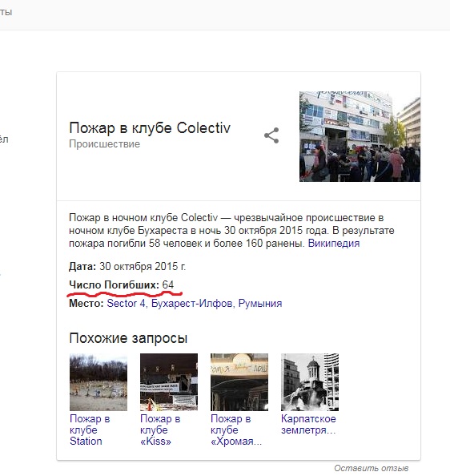Open the Румыния country link
450x476 pixels.
tap(260, 303)
